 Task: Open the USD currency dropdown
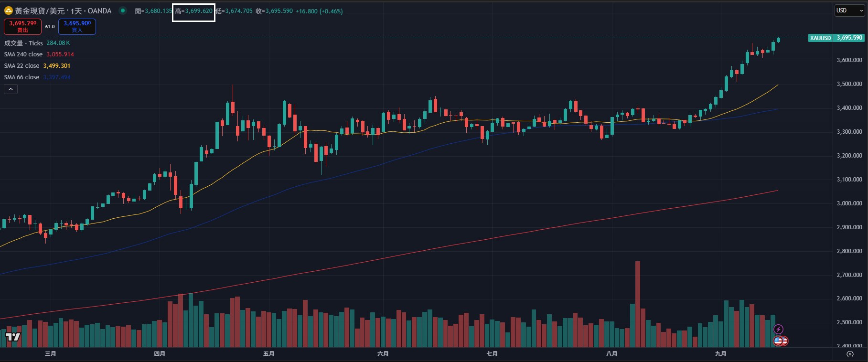[850, 11]
